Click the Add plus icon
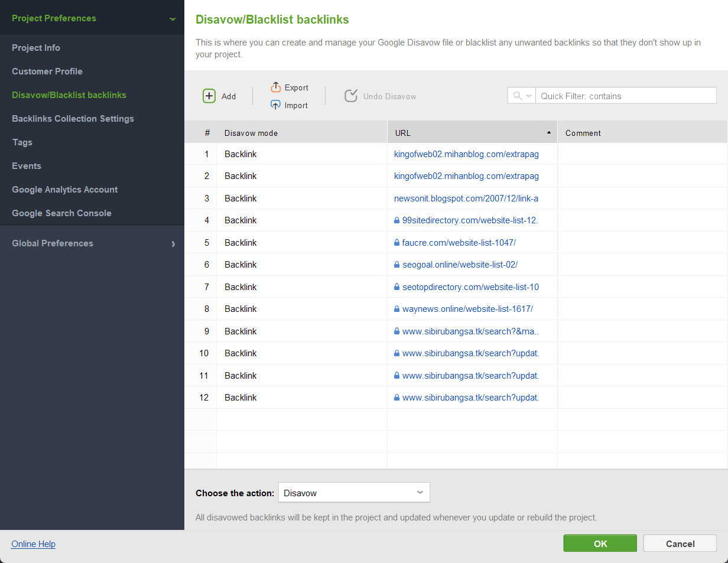728x563 pixels. coord(209,96)
